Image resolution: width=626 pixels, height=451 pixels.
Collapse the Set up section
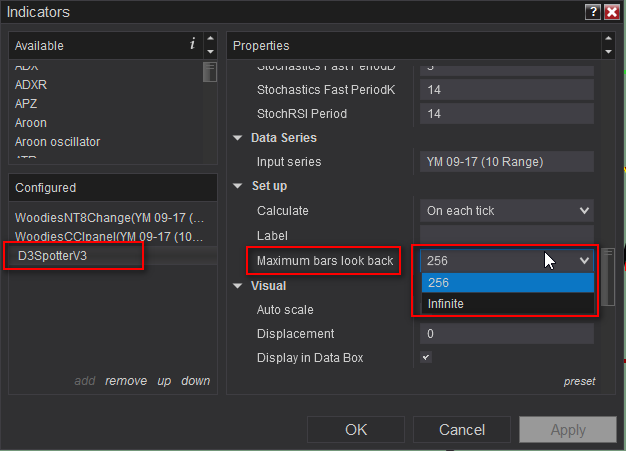[238, 186]
